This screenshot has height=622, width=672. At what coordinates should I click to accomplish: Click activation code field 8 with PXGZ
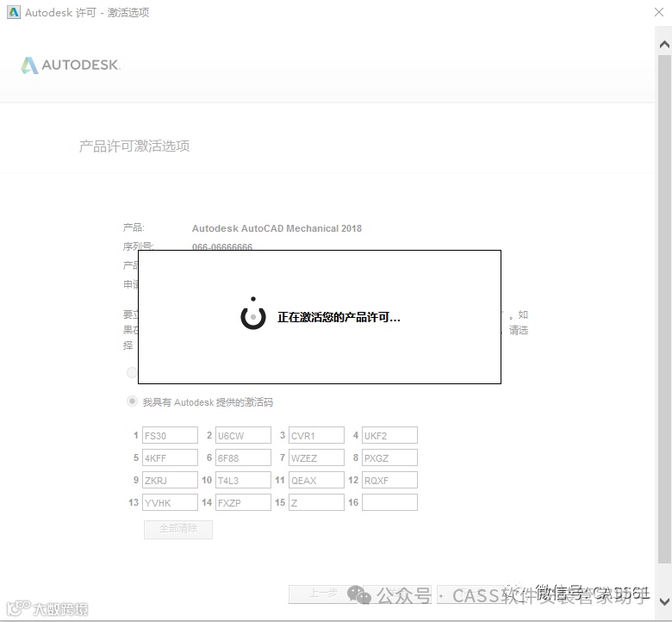(x=389, y=457)
